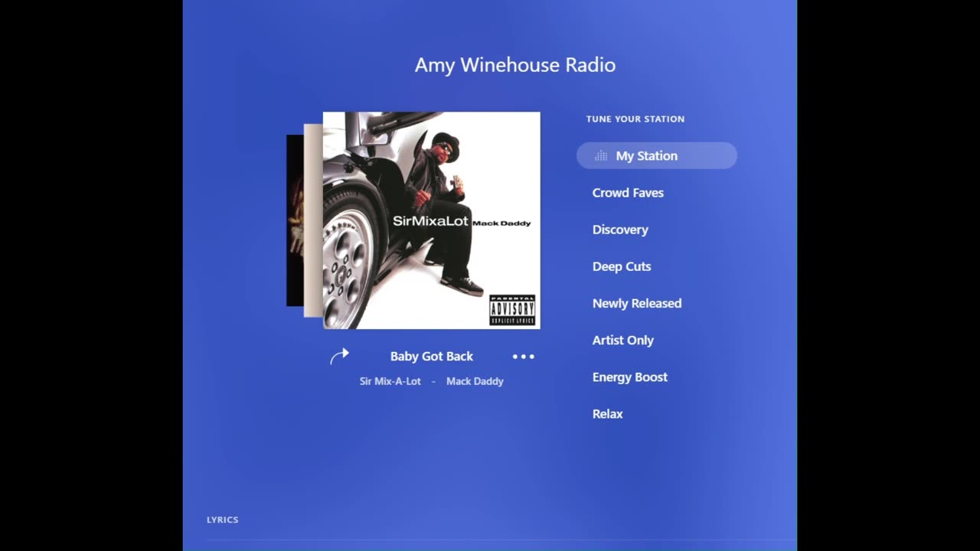Screen dimensions: 980x551
Task: Click the share arrow icon beside Baby Got Back
Action: (x=339, y=356)
